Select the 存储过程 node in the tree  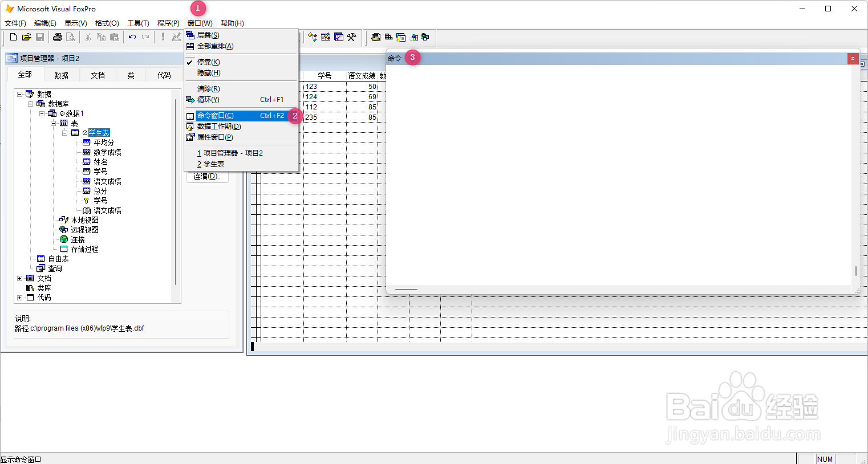(x=84, y=249)
